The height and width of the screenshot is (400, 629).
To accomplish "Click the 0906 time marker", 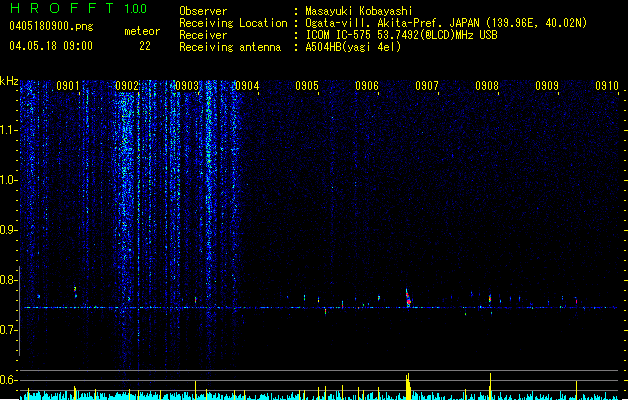I will click(x=367, y=86).
